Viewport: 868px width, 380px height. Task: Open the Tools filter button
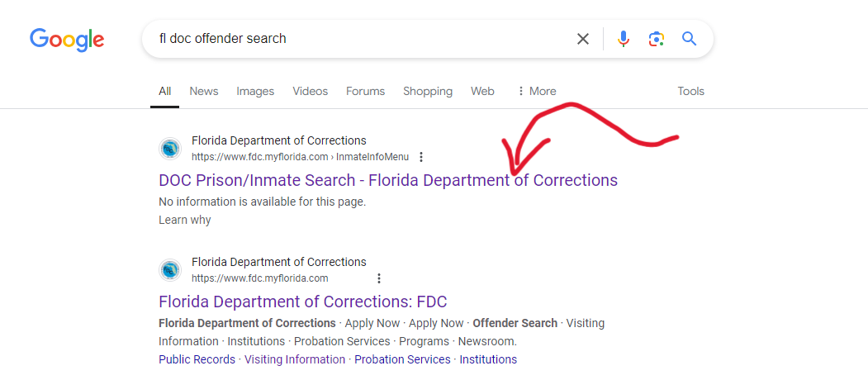(690, 92)
